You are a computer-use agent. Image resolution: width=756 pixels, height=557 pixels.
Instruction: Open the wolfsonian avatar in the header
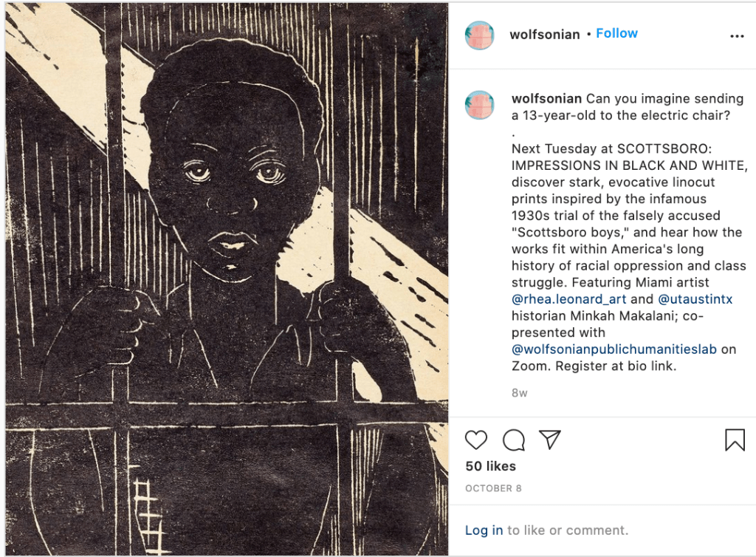click(479, 35)
